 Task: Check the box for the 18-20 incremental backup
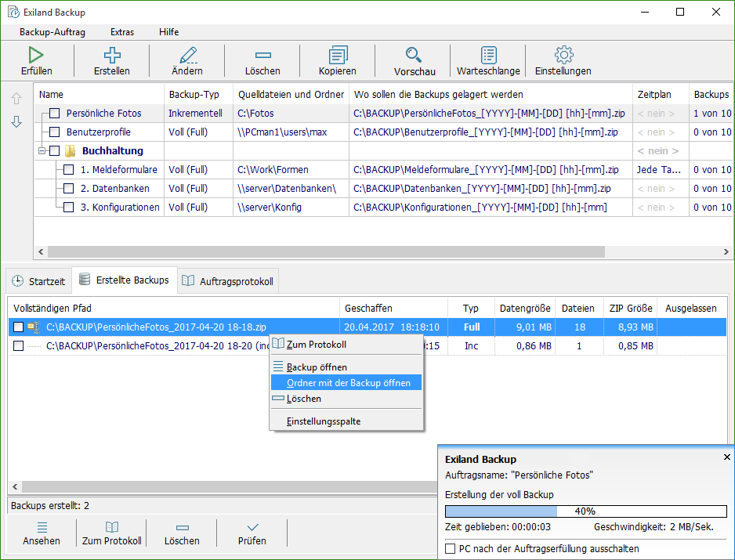(18, 346)
